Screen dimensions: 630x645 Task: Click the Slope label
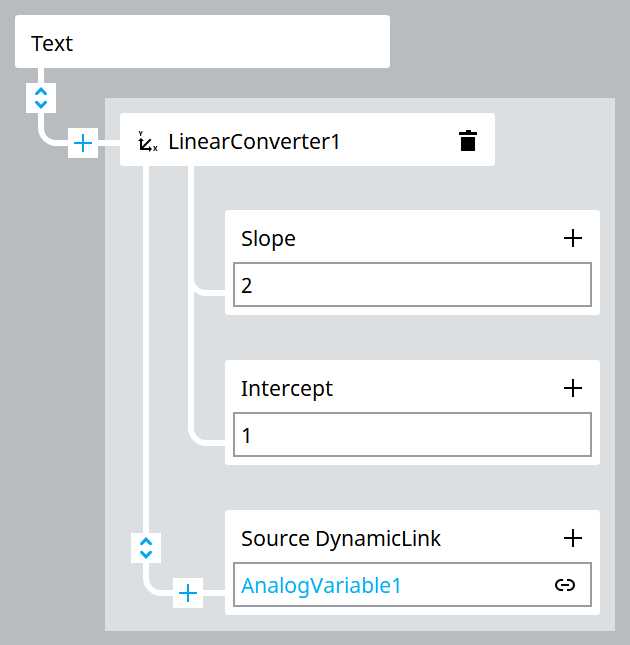point(268,239)
